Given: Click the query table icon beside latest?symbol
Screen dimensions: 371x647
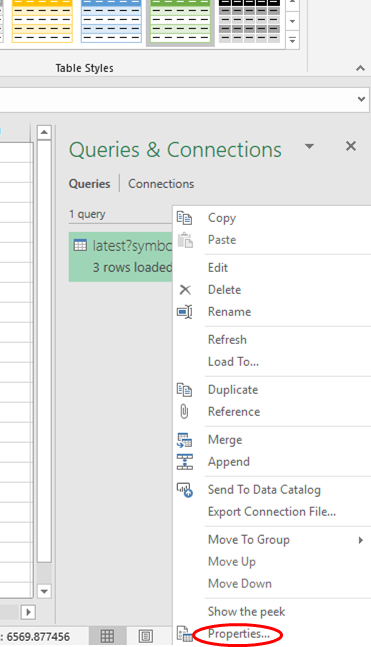Looking at the screenshot, I should [80, 246].
